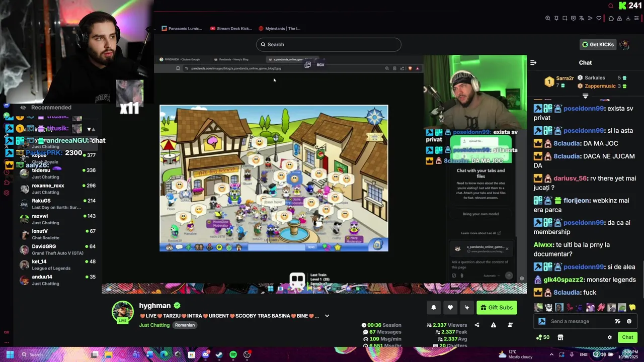Screen dimensions: 644x362
Task: Collapse chat with the arrow-lines icon
Action: coord(533,63)
